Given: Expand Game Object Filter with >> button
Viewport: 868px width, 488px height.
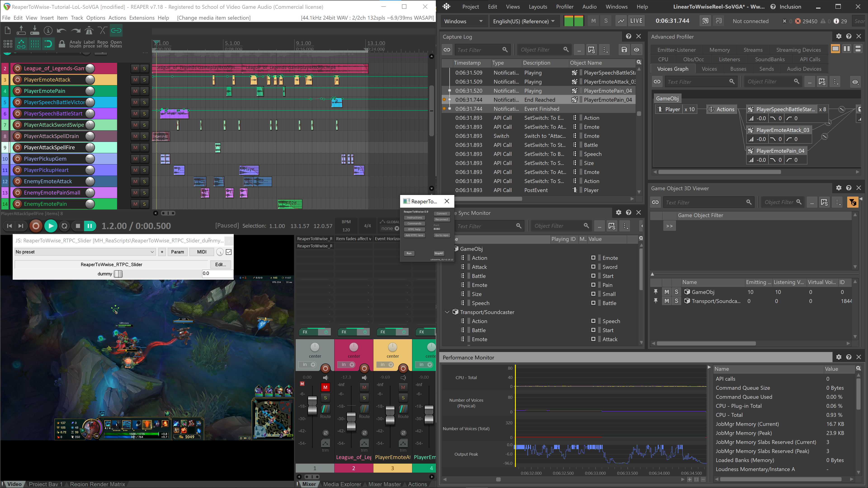Looking at the screenshot, I should [x=669, y=226].
